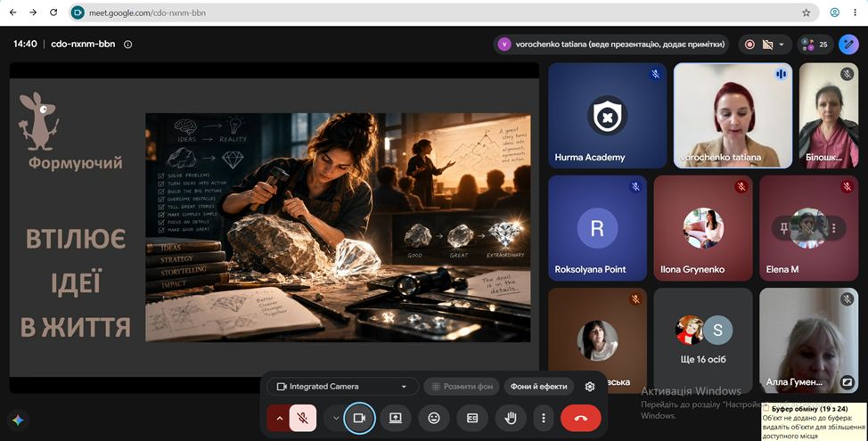Image resolution: width=868 pixels, height=441 pixels.
Task: Open Integrated Camera device dropdown
Action: tap(343, 387)
